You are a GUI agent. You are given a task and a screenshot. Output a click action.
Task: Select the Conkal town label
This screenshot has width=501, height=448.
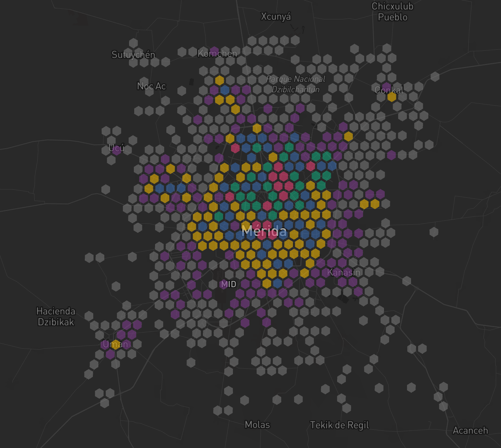click(x=389, y=90)
